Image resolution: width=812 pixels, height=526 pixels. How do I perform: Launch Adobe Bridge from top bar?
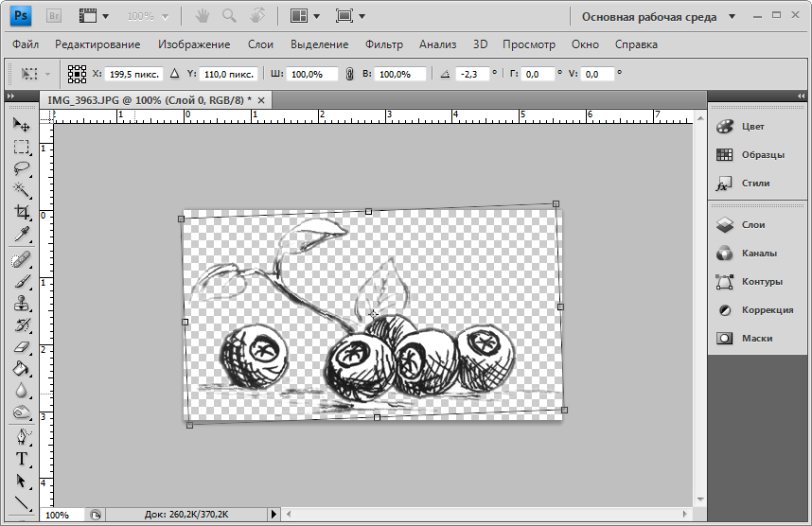point(54,16)
